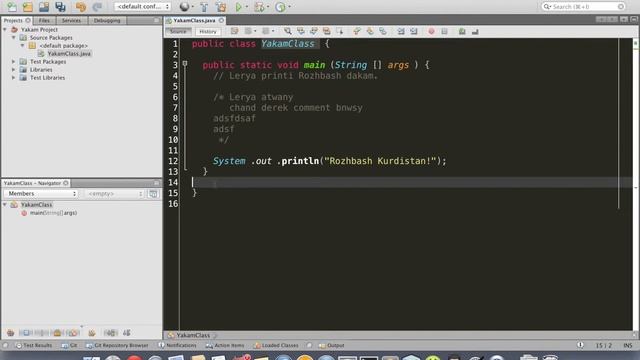Run the project with the green play icon
Image resolution: width=640 pixels, height=360 pixels.
[239, 7]
